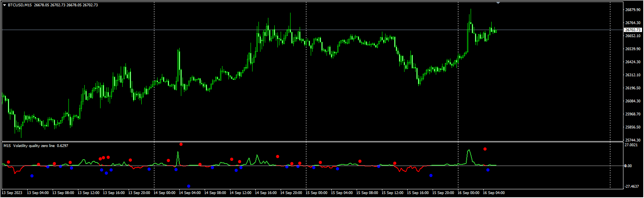Click the '15 Sep 04:00' time label

coord(342,193)
